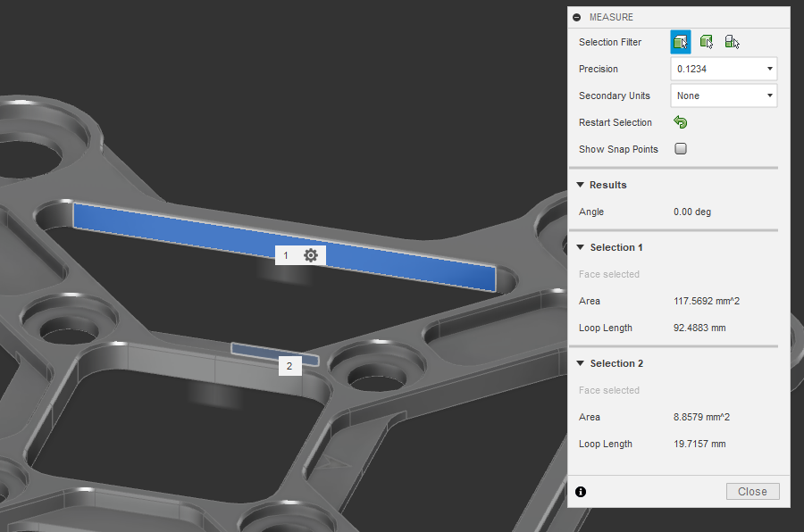Click the Restart Selection green arrow
The height and width of the screenshot is (532, 804).
[680, 122]
